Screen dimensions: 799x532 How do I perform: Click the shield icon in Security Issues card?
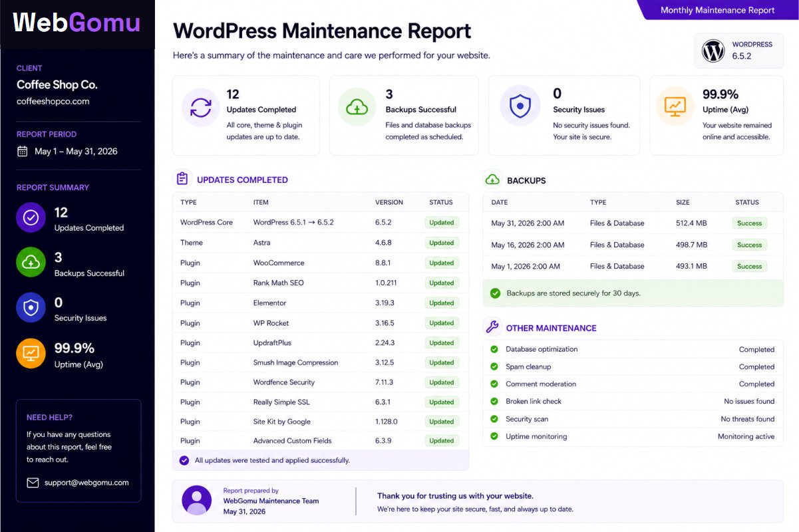pos(520,105)
